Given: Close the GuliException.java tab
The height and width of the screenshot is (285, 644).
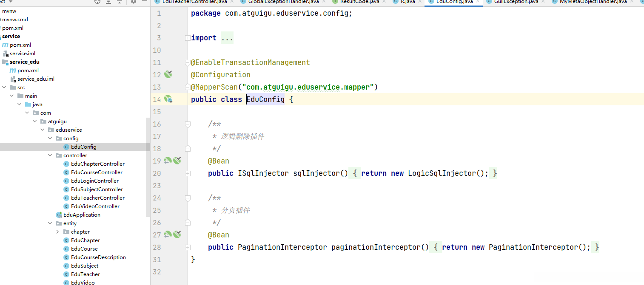Looking at the screenshot, I should coord(543,2).
